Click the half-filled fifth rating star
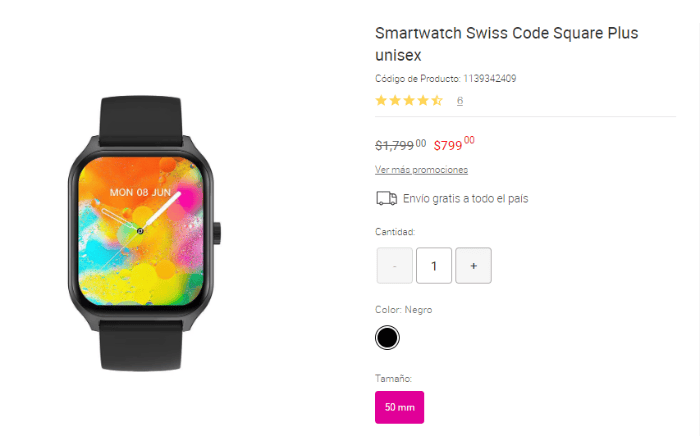This screenshot has height=436, width=700. point(437,100)
